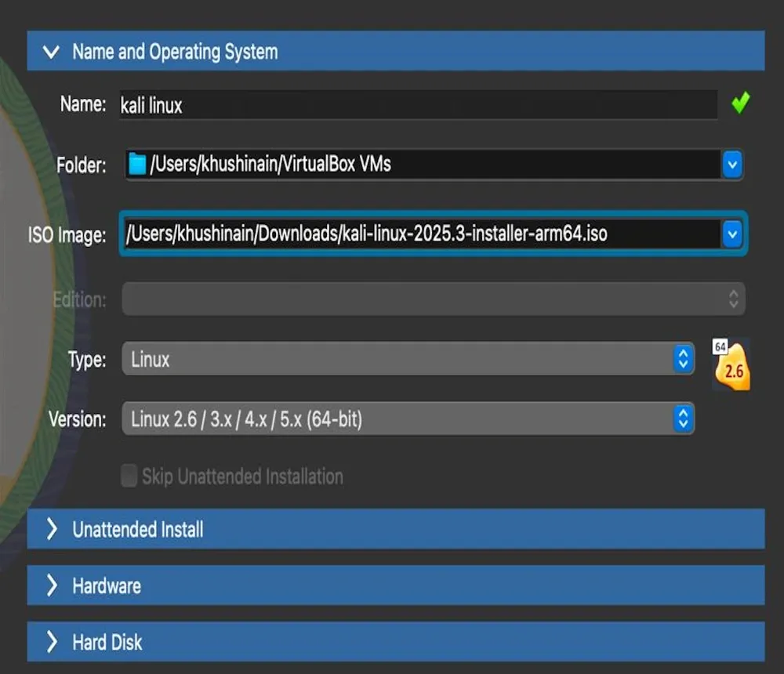Click the blue folder icon in Folder field
784x674 pixels.
click(137, 164)
